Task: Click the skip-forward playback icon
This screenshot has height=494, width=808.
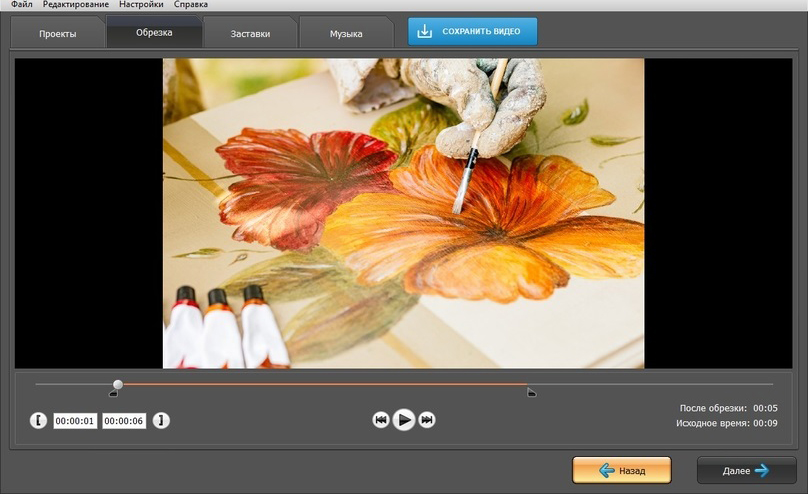Action: [x=427, y=420]
